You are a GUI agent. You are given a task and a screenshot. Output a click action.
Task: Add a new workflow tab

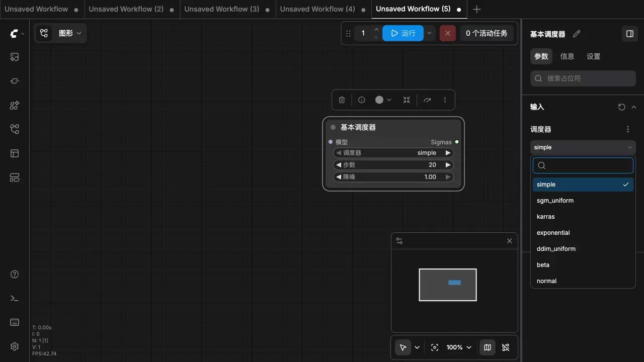pyautogui.click(x=477, y=9)
